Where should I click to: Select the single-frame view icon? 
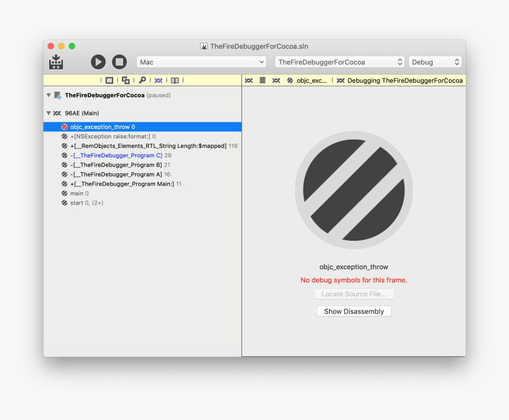coord(110,80)
